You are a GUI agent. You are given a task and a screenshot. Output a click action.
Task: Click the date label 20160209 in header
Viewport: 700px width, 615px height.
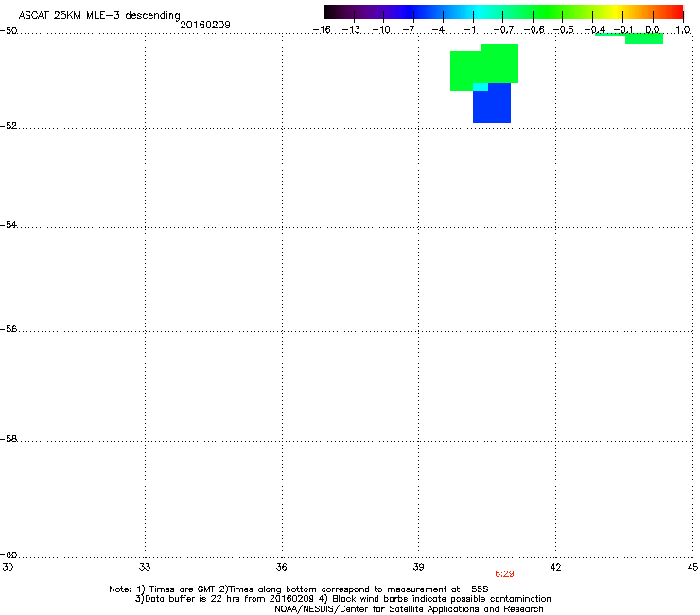point(205,25)
